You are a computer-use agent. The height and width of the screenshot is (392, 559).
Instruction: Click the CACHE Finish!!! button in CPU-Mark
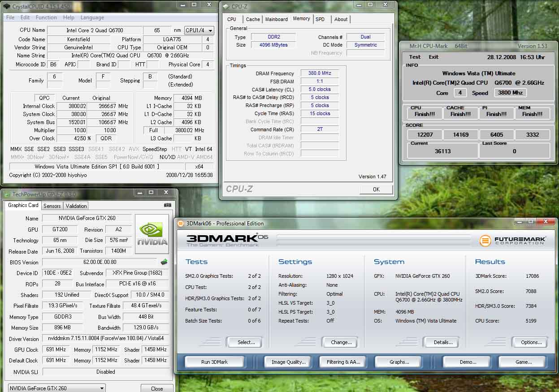[460, 114]
